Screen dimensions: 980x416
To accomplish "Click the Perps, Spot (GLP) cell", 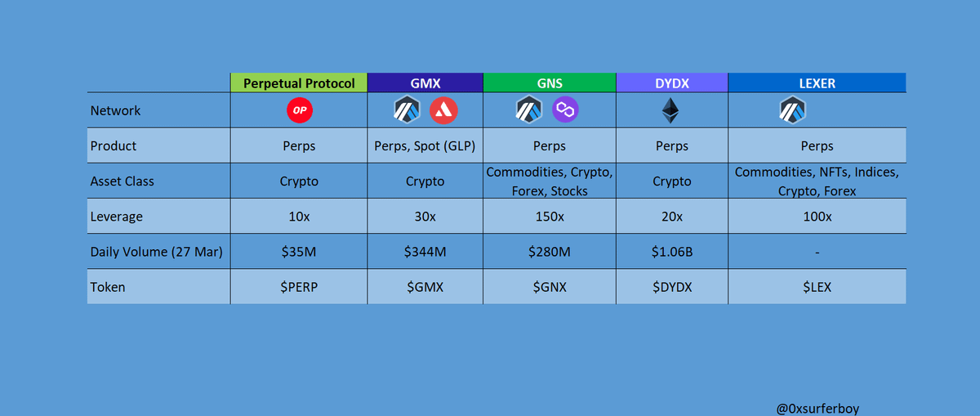I will [x=425, y=145].
